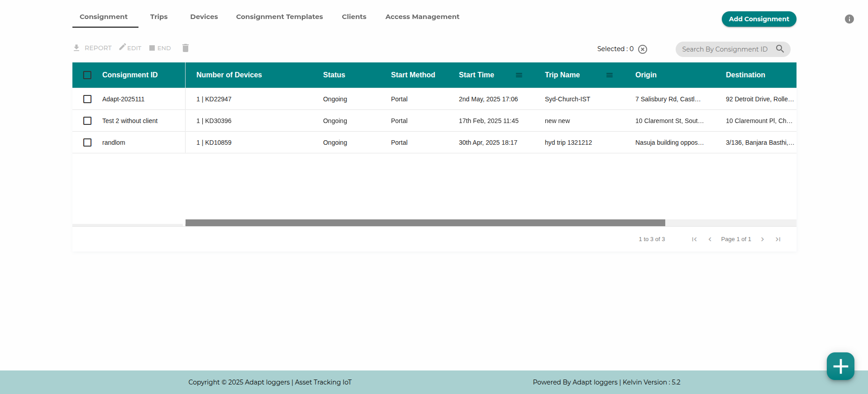Click start time 17th Feb, 2025 11:45
The image size is (868, 394).
point(489,121)
